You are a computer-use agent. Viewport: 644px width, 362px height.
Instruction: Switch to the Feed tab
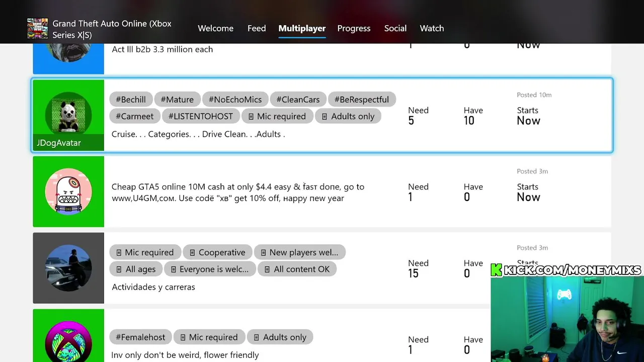coord(257,28)
